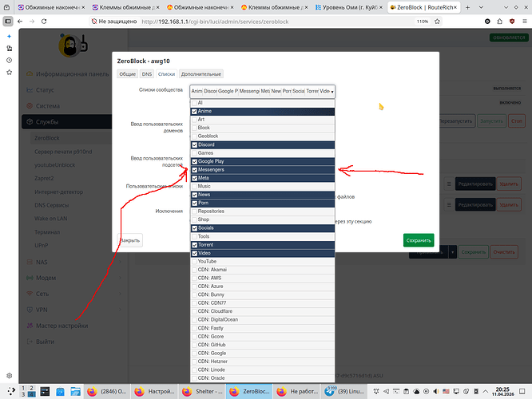Bookmark this page with the star icon
This screenshot has height=399, width=532.
pyautogui.click(x=437, y=22)
